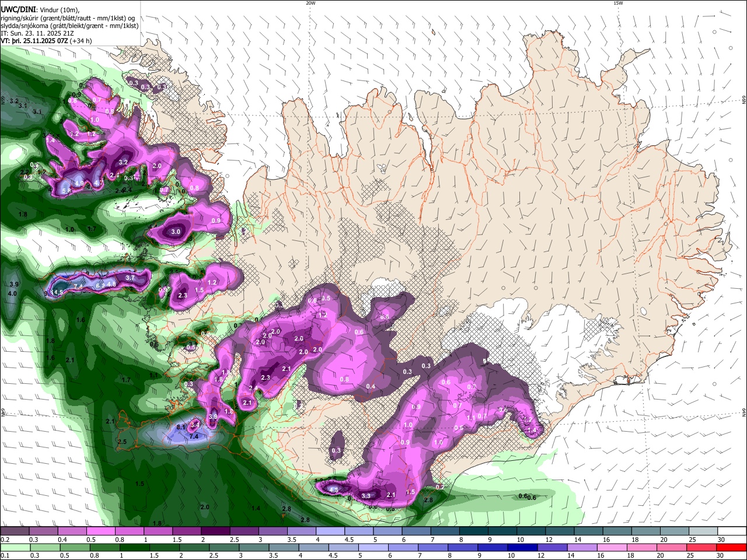Click the 7.4 precipitation value on the map
The width and height of the screenshot is (747, 560).
(x=194, y=436)
